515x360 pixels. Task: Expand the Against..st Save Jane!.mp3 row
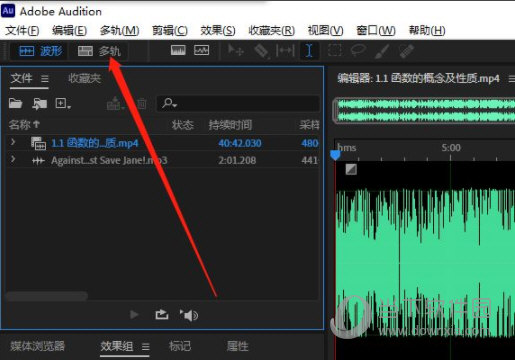click(13, 159)
